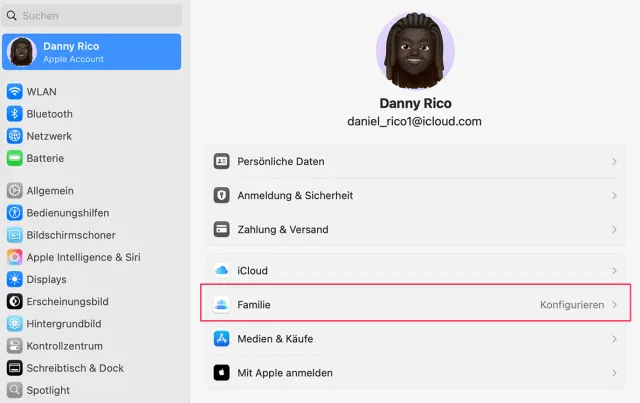
Task: Click the WLAN Wi-Fi icon in sidebar
Action: (x=15, y=91)
